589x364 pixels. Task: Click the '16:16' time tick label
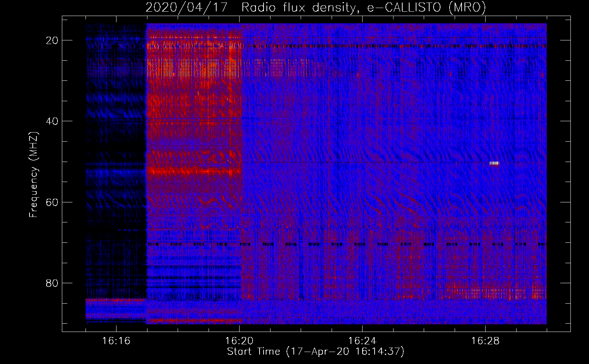116,341
